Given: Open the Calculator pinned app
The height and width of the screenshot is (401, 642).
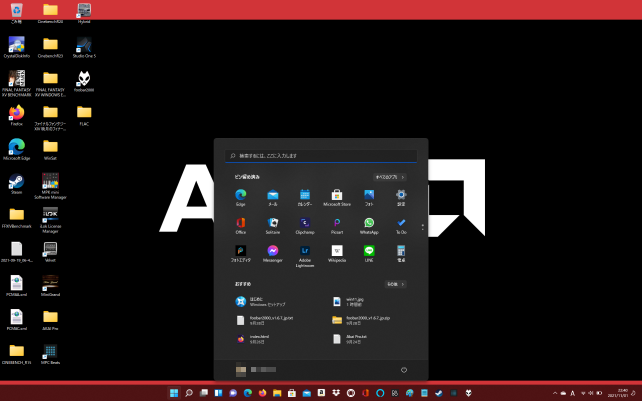Looking at the screenshot, I should click(x=401, y=254).
